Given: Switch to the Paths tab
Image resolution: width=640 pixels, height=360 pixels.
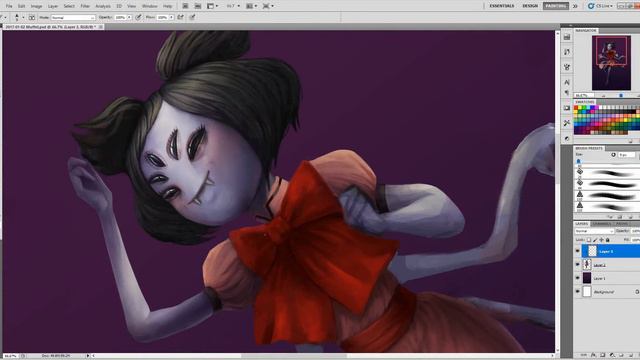Looking at the screenshot, I should (622, 224).
